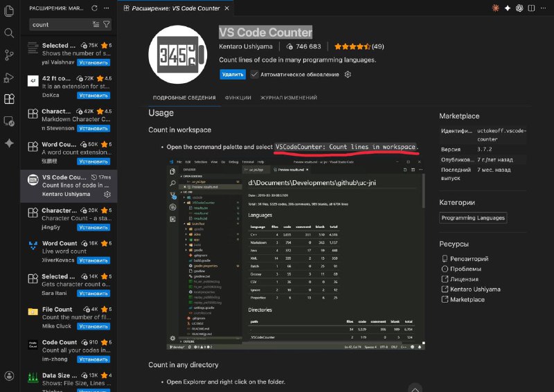Click the Count in any directory heading

click(184, 365)
